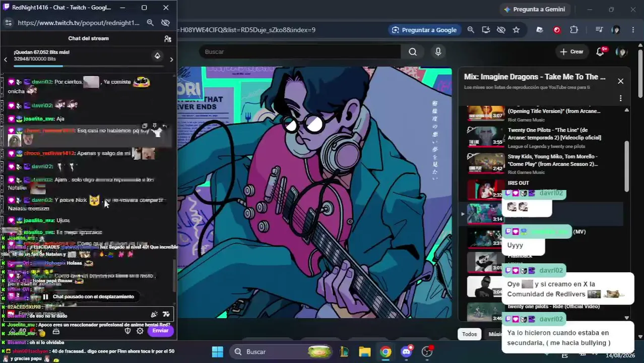Click the Windows taskbar Buscar search box
This screenshot has width=644, height=363.
coord(281,351)
